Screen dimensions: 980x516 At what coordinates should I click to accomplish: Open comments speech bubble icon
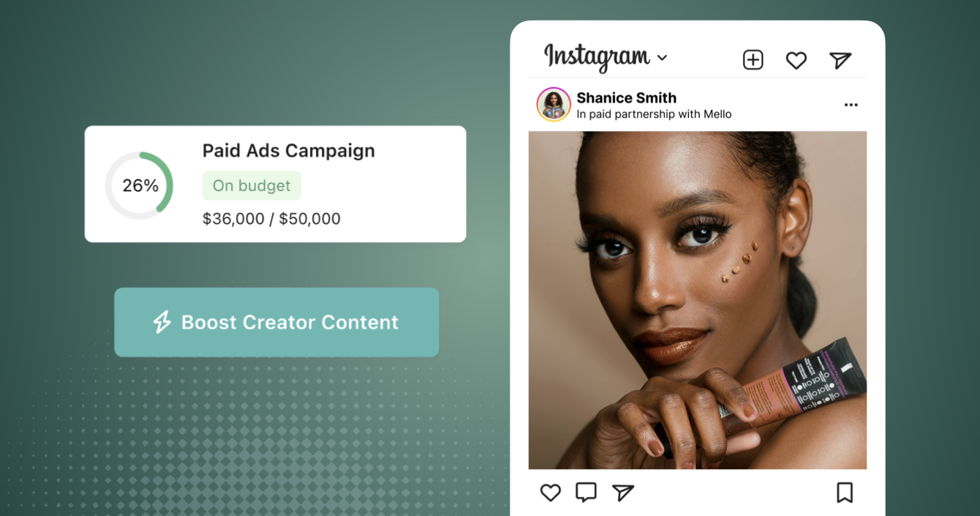[586, 492]
